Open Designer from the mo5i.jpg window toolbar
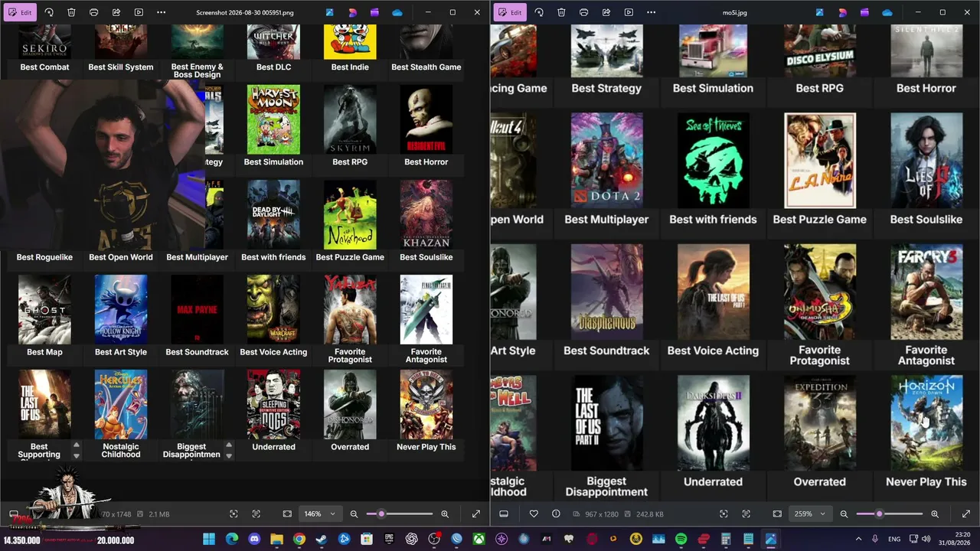This screenshot has width=980, height=551. [x=842, y=12]
